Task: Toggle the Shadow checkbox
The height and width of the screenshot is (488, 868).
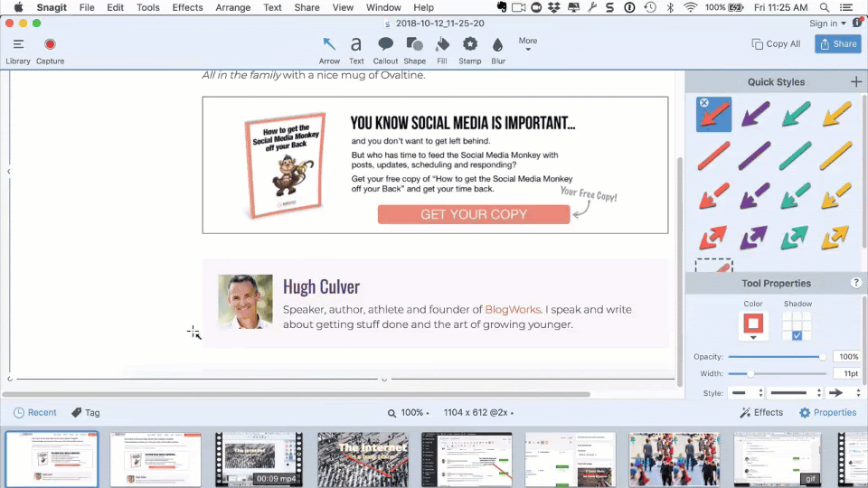Action: [797, 335]
